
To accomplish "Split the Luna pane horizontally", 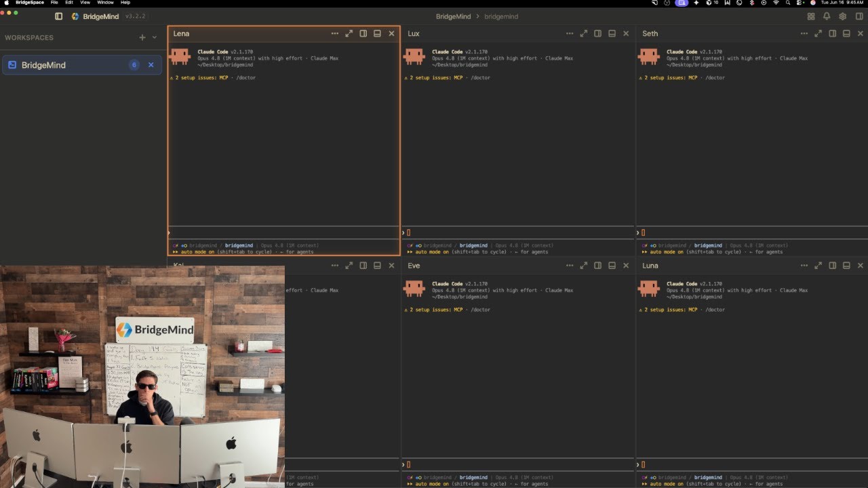I will (x=846, y=266).
